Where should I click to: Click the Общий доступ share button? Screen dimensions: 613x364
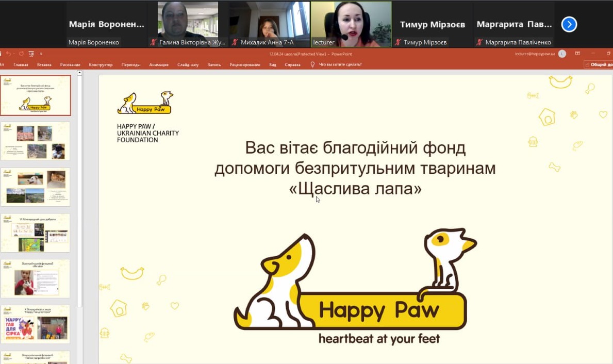pos(598,64)
